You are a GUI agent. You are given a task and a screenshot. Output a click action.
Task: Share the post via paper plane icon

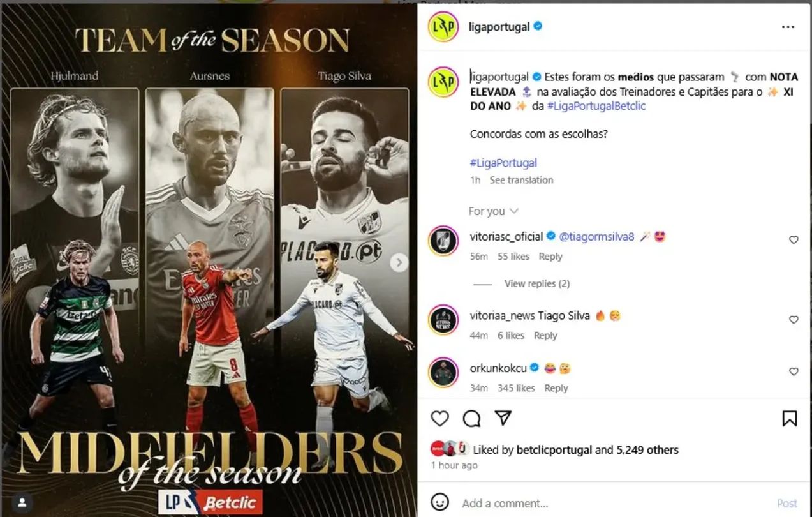503,418
